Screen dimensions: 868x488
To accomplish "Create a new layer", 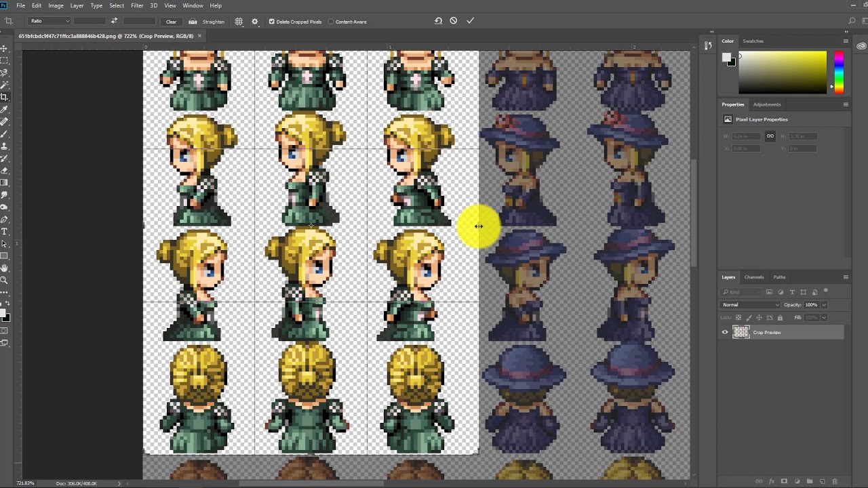I will (822, 481).
